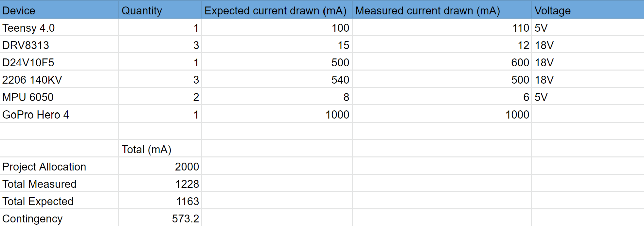This screenshot has width=644, height=226.
Task: Select the expected current cell showing 540
Action: [277, 79]
